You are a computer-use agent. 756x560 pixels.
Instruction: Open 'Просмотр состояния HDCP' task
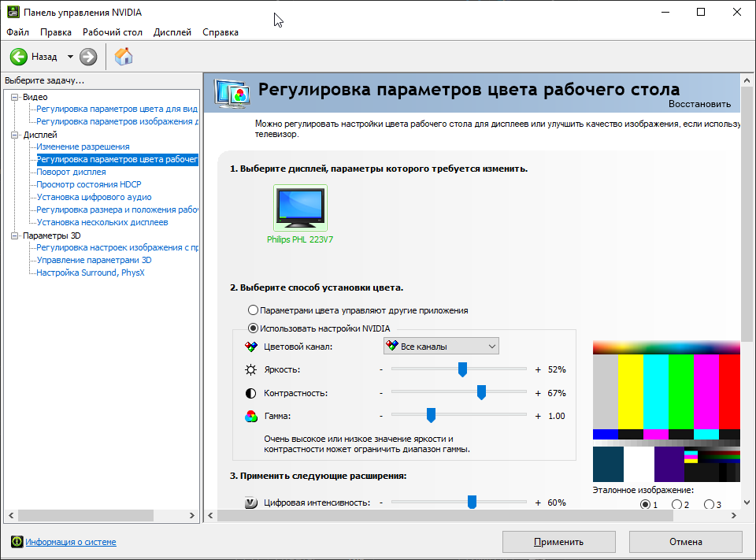89,184
